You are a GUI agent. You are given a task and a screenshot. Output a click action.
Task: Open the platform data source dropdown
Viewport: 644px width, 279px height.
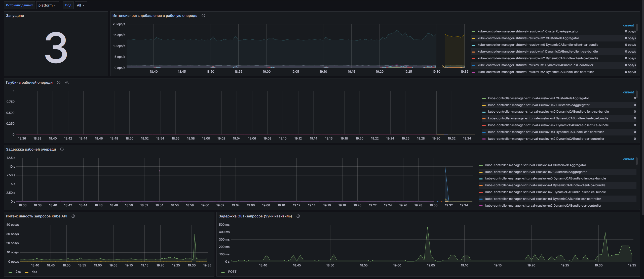47,5
